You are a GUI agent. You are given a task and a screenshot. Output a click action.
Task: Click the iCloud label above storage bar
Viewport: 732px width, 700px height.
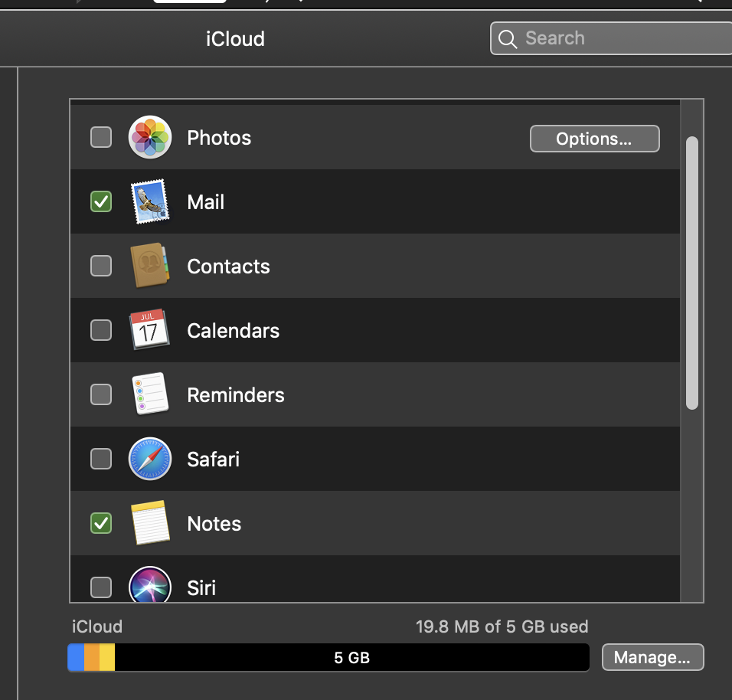[x=97, y=626]
